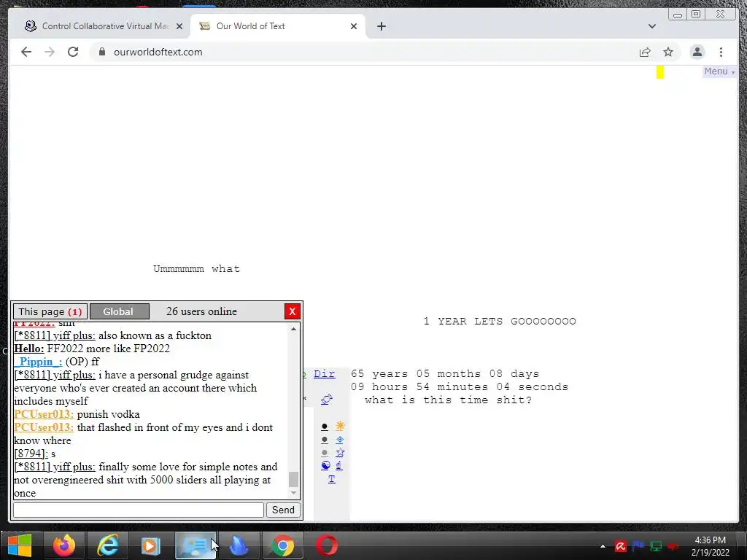Viewport: 747px width, 560px height.
Task: Focus the chat message input field
Action: 138,510
